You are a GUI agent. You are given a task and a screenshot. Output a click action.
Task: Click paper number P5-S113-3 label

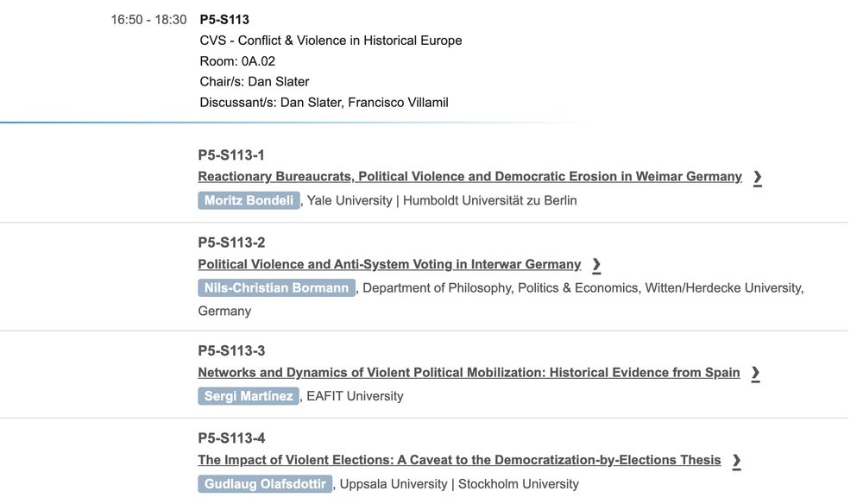pyautogui.click(x=231, y=351)
